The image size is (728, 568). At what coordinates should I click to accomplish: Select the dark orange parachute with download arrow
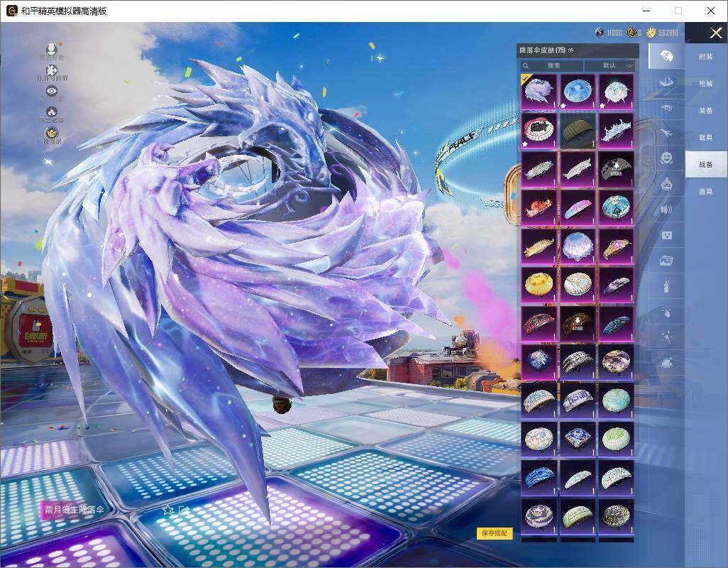click(x=578, y=323)
